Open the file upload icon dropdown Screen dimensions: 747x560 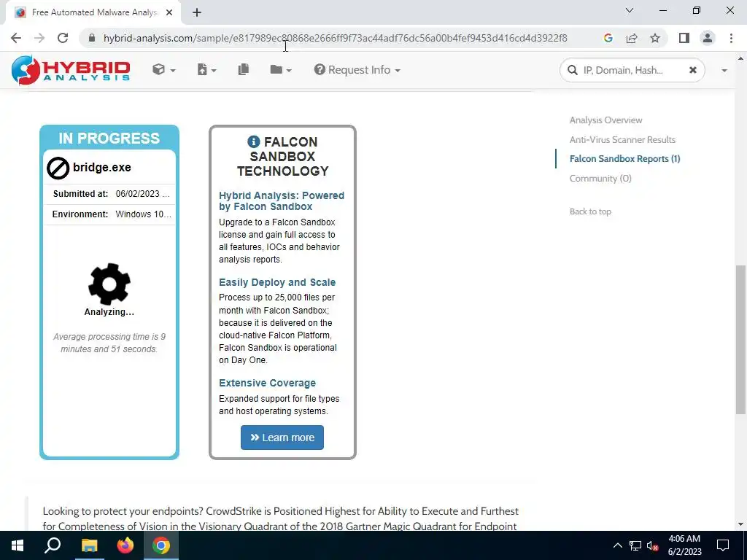coord(206,70)
